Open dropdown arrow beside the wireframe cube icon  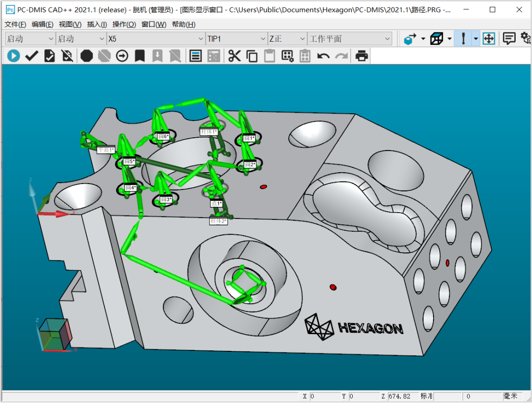coord(450,39)
